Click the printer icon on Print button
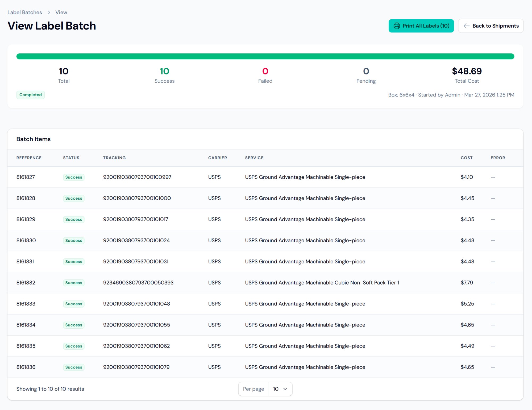This screenshot has width=532, height=410. pos(396,26)
